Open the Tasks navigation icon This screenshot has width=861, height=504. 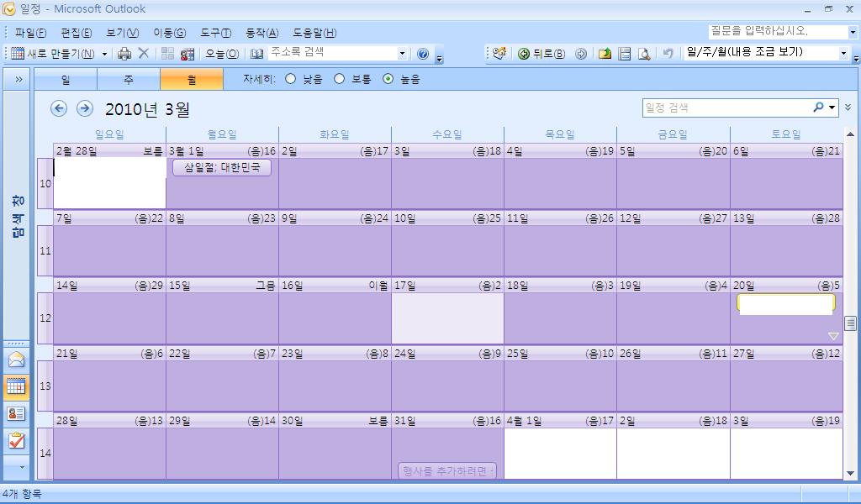17,440
